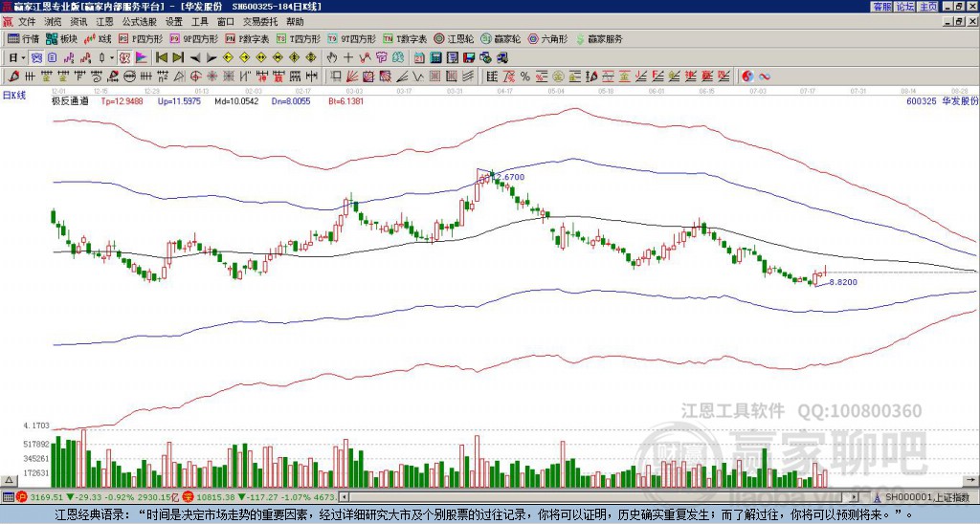Click the 日K线 chart label

coord(13,96)
